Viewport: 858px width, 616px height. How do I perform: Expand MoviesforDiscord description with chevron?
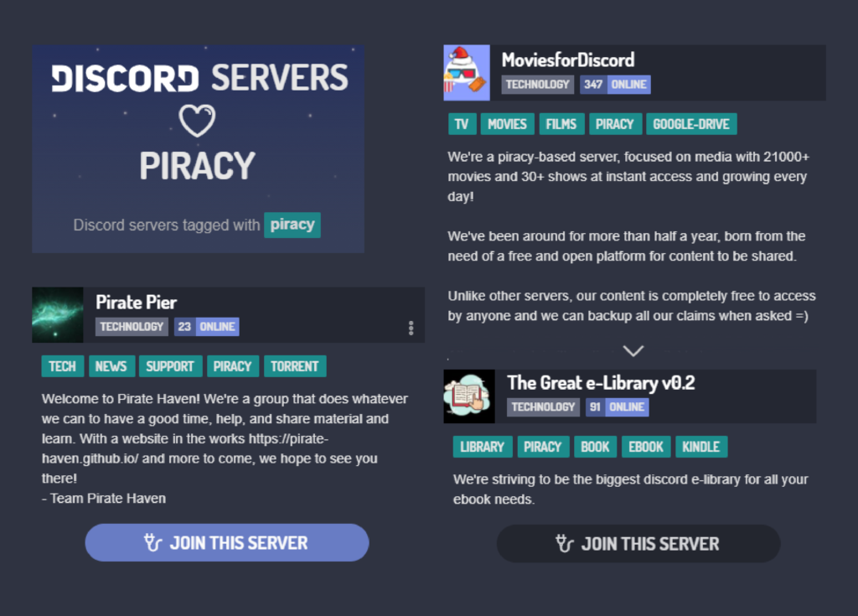coord(633,351)
